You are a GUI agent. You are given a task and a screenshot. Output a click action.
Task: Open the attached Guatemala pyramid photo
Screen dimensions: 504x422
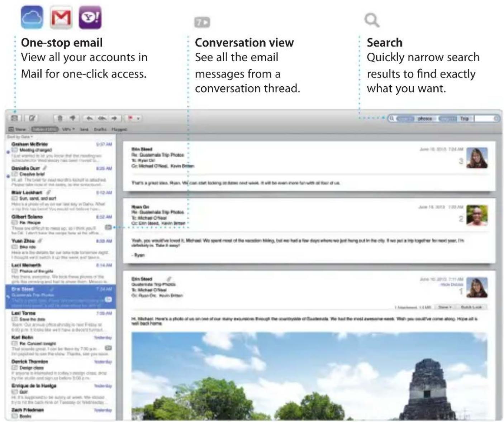coord(309,375)
